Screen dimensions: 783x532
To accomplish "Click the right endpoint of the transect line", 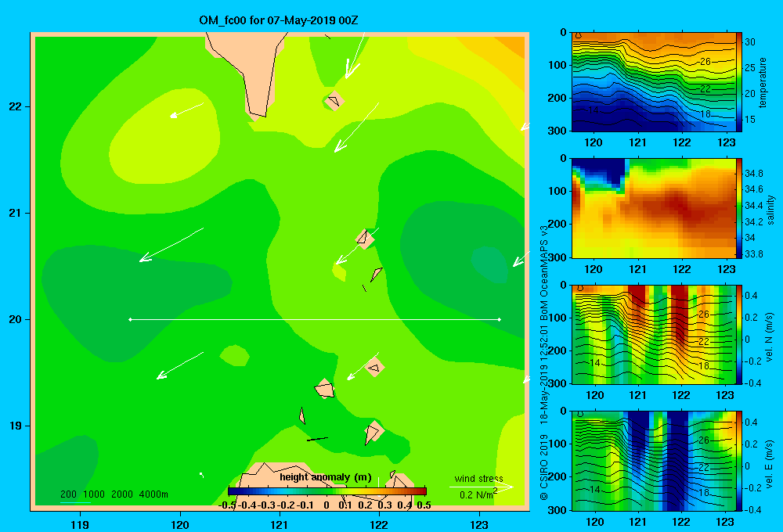I will pyautogui.click(x=500, y=319).
